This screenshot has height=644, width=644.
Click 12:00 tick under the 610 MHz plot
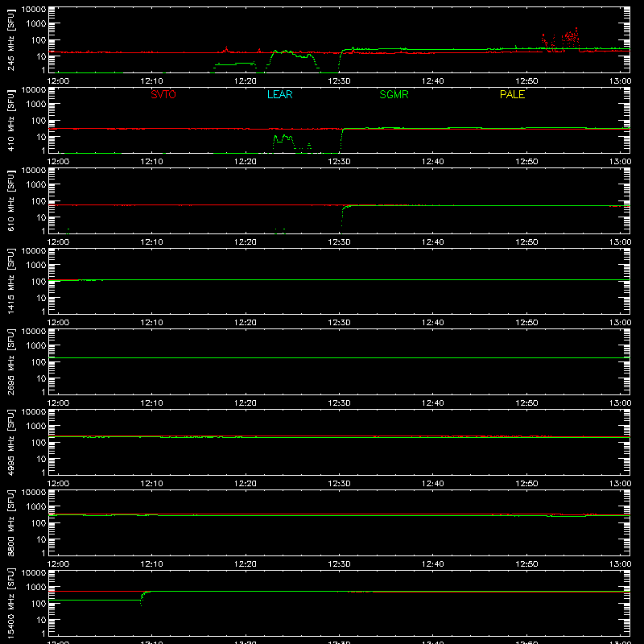(x=58, y=242)
